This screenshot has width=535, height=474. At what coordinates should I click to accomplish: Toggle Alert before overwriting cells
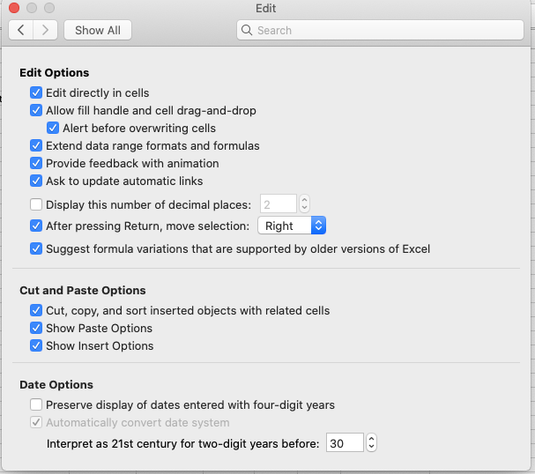(x=53, y=128)
